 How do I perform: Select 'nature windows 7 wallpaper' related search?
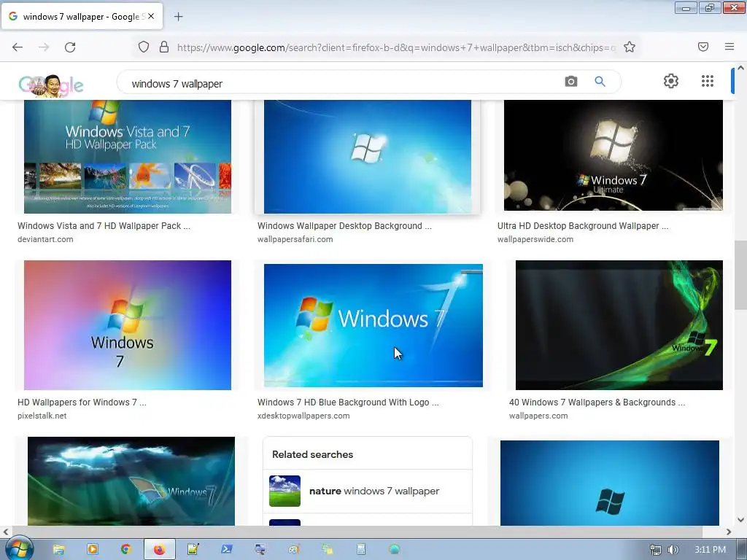pos(368,491)
